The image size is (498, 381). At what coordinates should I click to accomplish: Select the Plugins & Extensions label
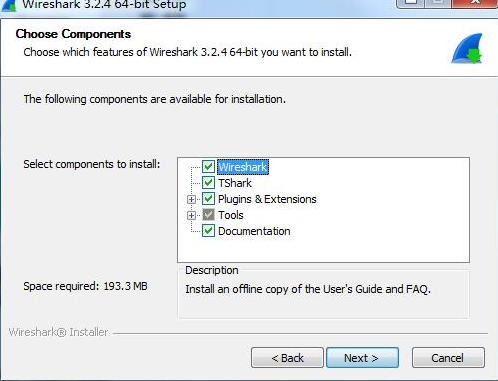(x=267, y=199)
